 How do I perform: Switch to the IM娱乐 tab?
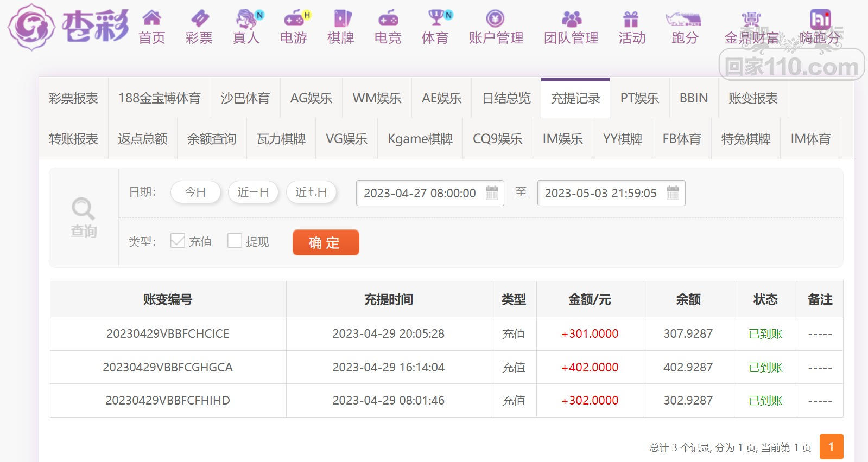(x=563, y=139)
